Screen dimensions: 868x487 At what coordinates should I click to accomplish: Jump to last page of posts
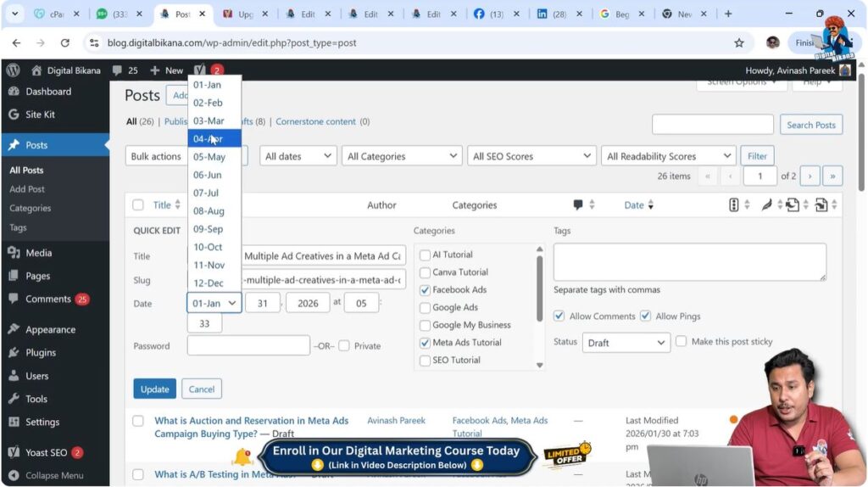[x=832, y=176]
